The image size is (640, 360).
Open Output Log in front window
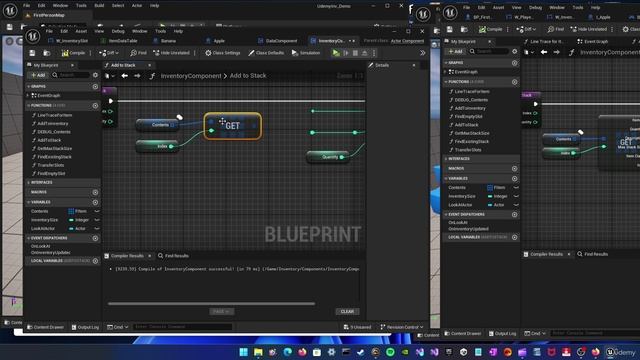coord(85,327)
